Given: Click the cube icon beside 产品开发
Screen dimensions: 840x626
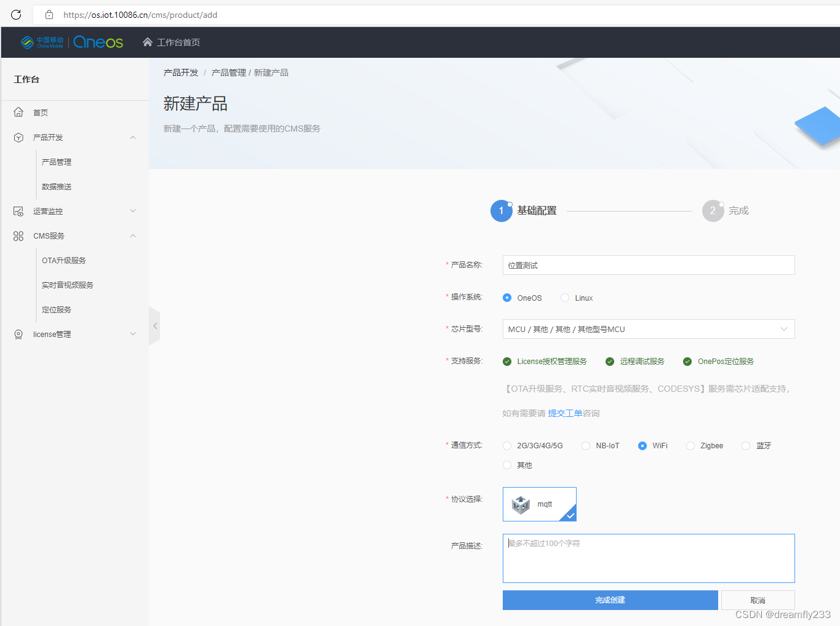Looking at the screenshot, I should (x=18, y=137).
